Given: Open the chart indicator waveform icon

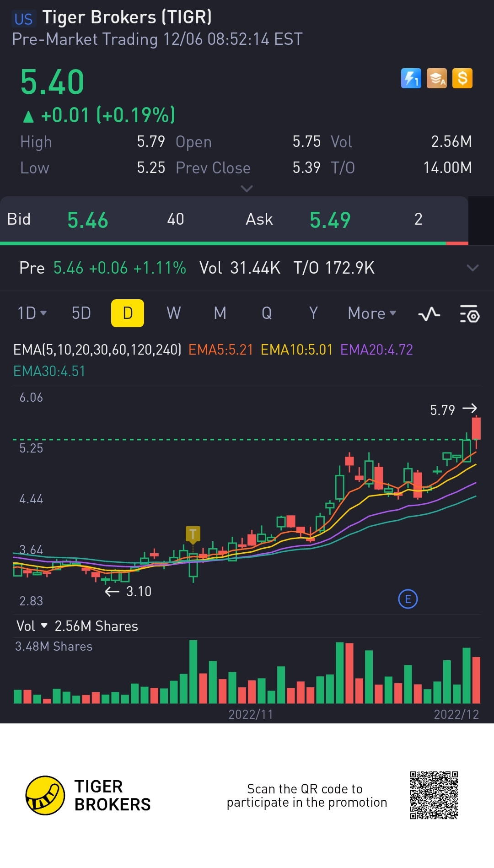Looking at the screenshot, I should pyautogui.click(x=429, y=314).
